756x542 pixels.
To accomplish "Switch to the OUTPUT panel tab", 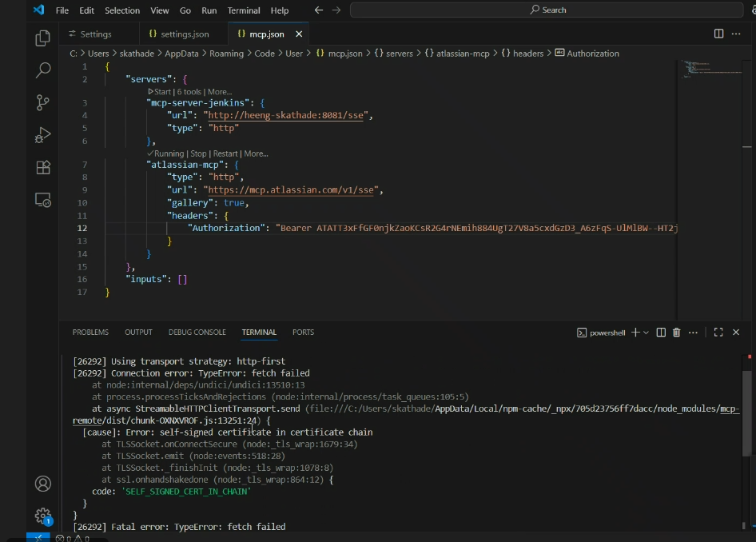I will coord(138,333).
